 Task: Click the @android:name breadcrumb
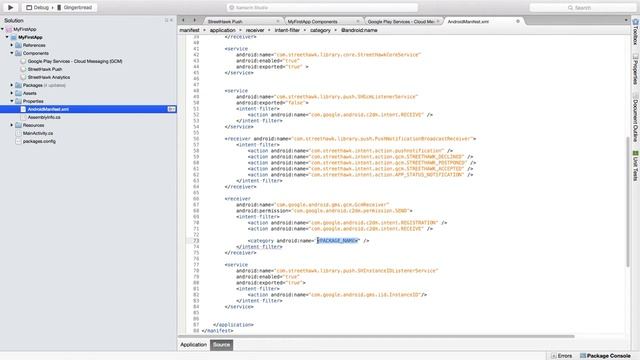pyautogui.click(x=359, y=30)
